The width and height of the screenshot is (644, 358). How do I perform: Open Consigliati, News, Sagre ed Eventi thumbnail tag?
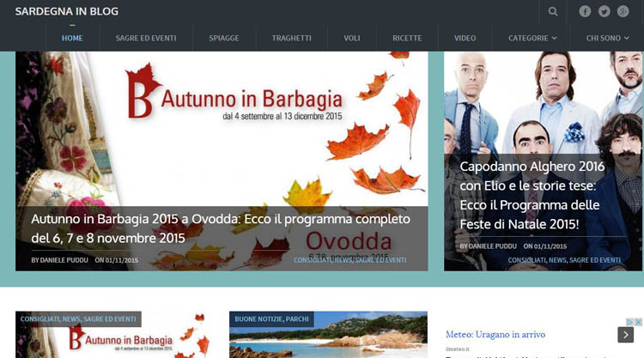pyautogui.click(x=78, y=319)
